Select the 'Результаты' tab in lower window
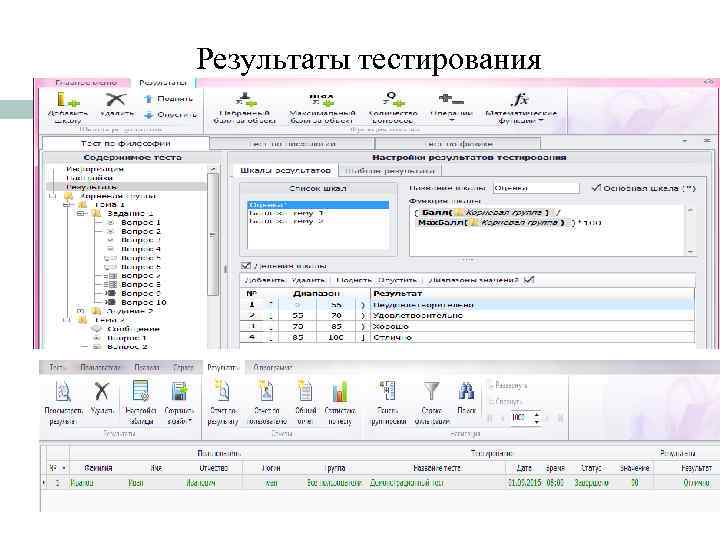The height and width of the screenshot is (540, 720). coord(223,367)
